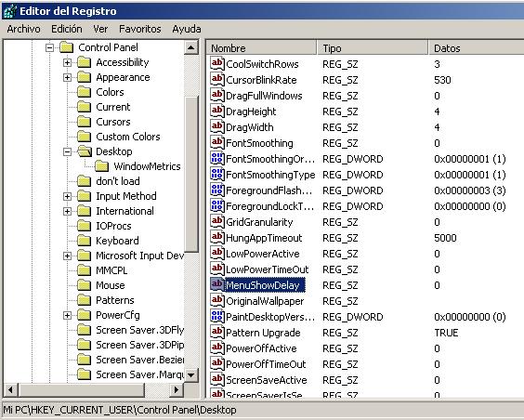Click the PaintDesktopVersion DWORD icon
Screen dimensions: 524x420
click(x=216, y=316)
